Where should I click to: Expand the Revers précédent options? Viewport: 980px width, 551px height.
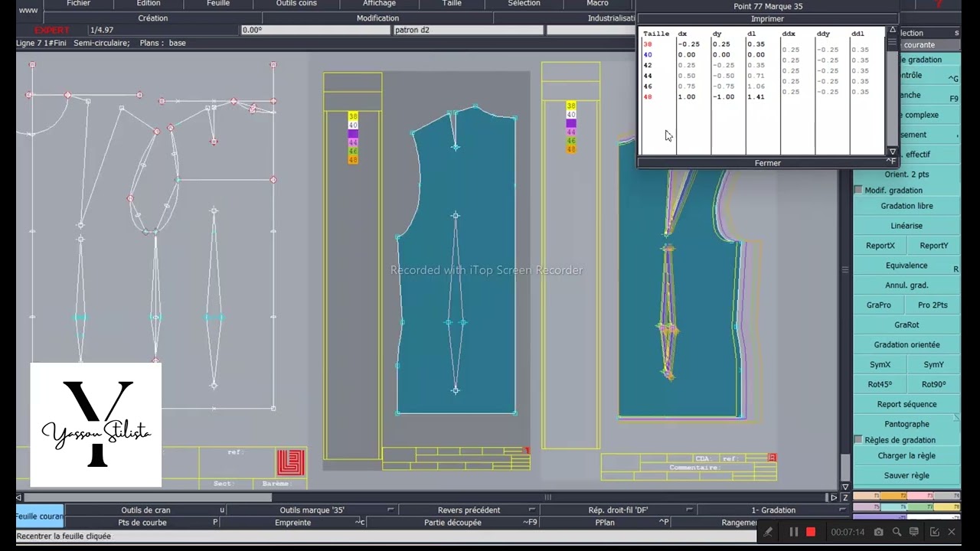[x=532, y=510]
